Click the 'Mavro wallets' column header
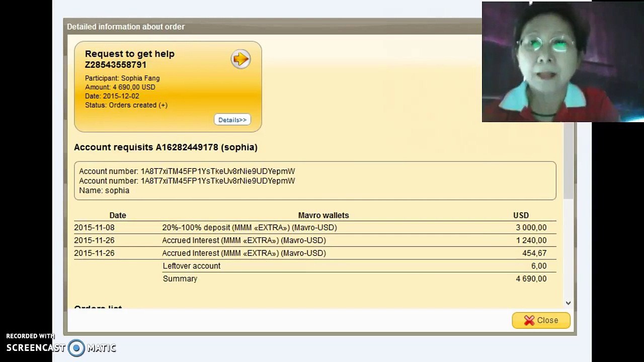 coord(324,215)
